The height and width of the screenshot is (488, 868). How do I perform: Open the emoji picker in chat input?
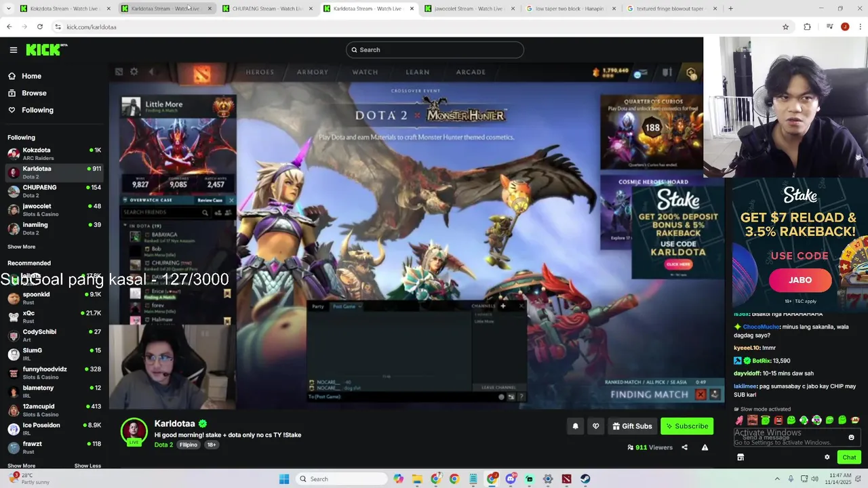(x=851, y=437)
